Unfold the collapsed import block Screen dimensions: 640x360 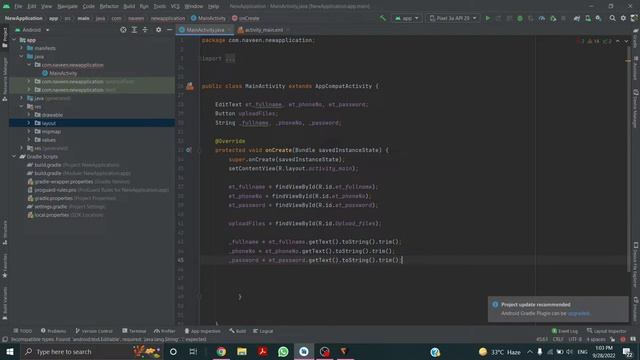[x=230, y=58]
